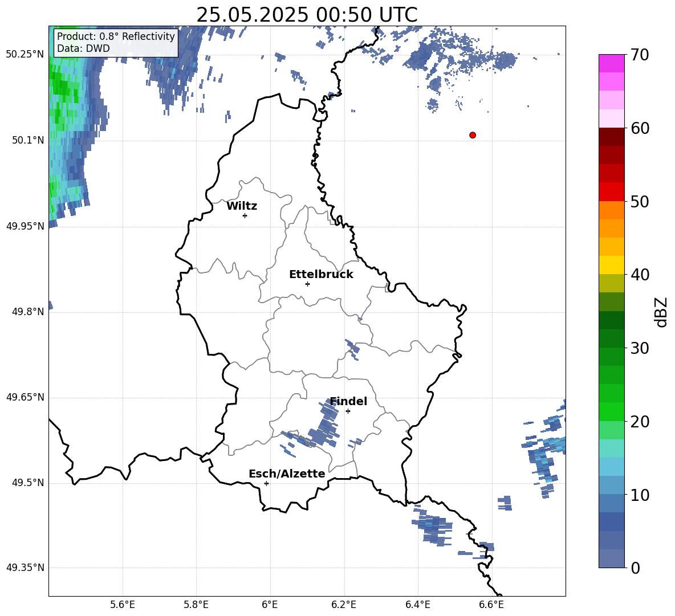
Task: Click the 49.35°N latitude label
Action: click(x=25, y=568)
